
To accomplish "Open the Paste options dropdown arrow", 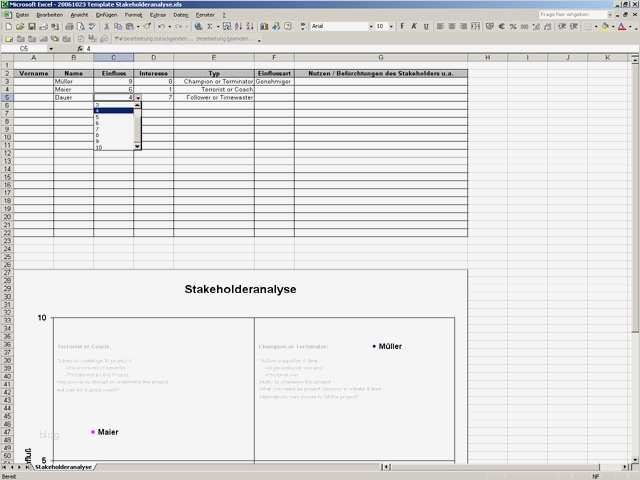I will [x=138, y=27].
